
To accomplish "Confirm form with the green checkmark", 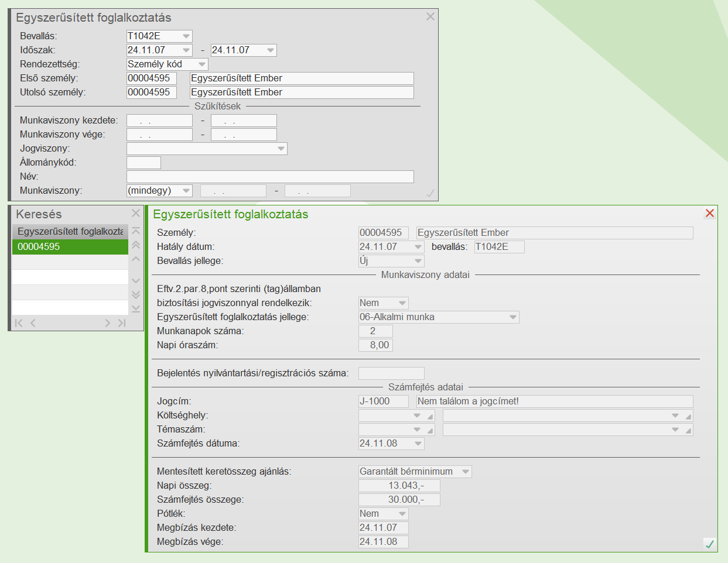I will click(x=710, y=544).
